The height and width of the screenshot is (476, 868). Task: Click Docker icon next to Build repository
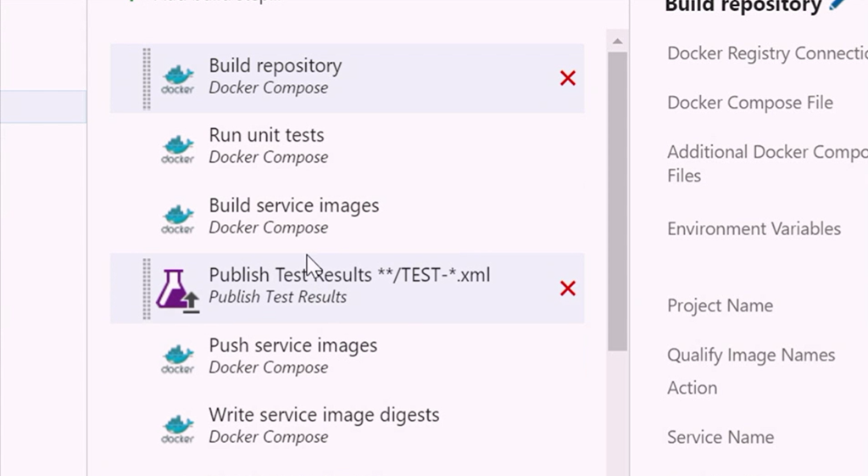point(178,79)
